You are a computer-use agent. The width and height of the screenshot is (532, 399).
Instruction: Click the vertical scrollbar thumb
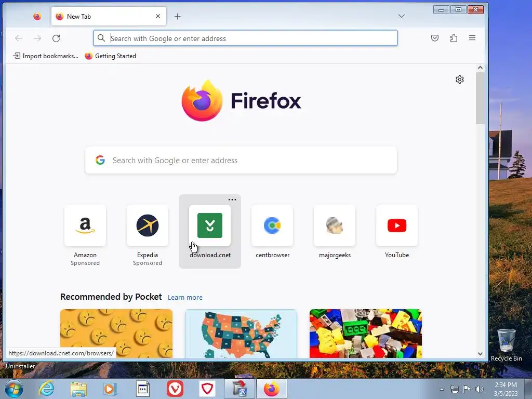480,98
